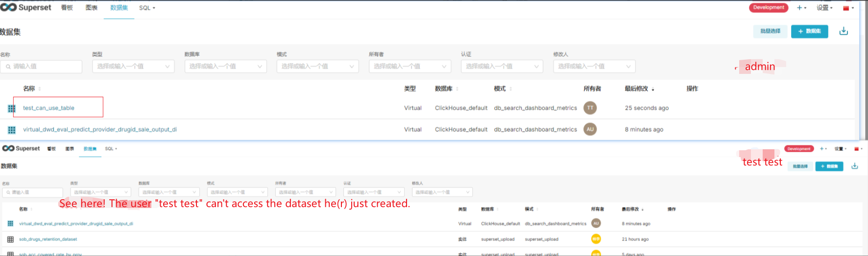The image size is (868, 256).
Task: Click the virtual dataset icon beside test_can_use_table
Action: click(x=12, y=109)
